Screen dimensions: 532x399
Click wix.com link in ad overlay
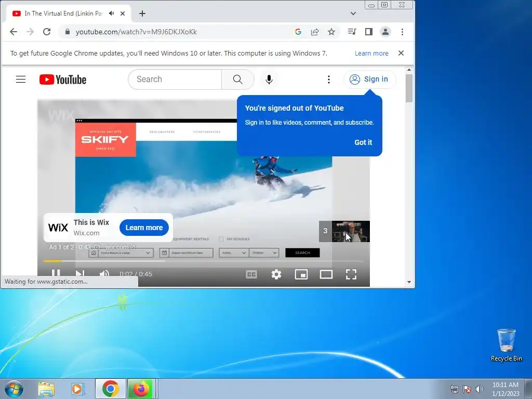120,247
